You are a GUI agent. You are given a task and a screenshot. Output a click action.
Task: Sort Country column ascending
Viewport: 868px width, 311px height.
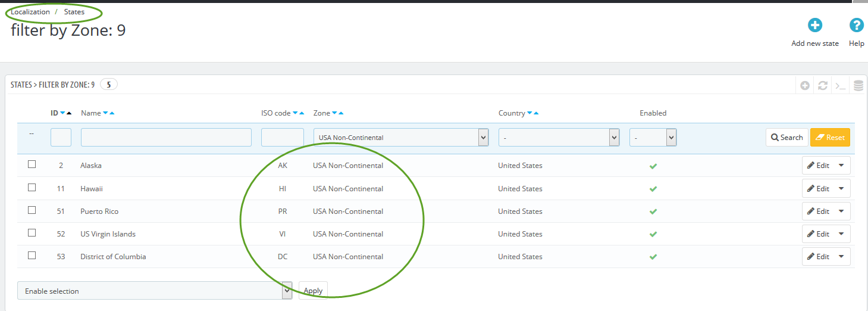(537, 113)
